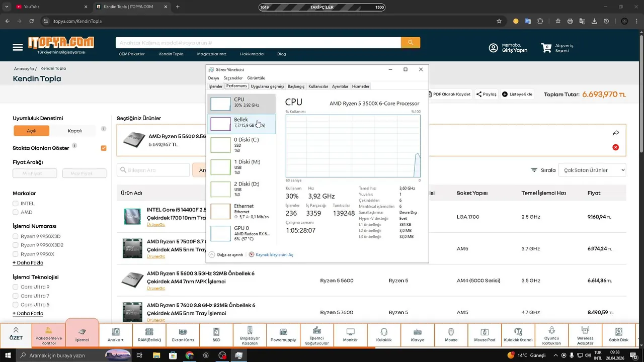Open the Kulaklık Standı category
The height and width of the screenshot is (362, 644).
(518, 335)
